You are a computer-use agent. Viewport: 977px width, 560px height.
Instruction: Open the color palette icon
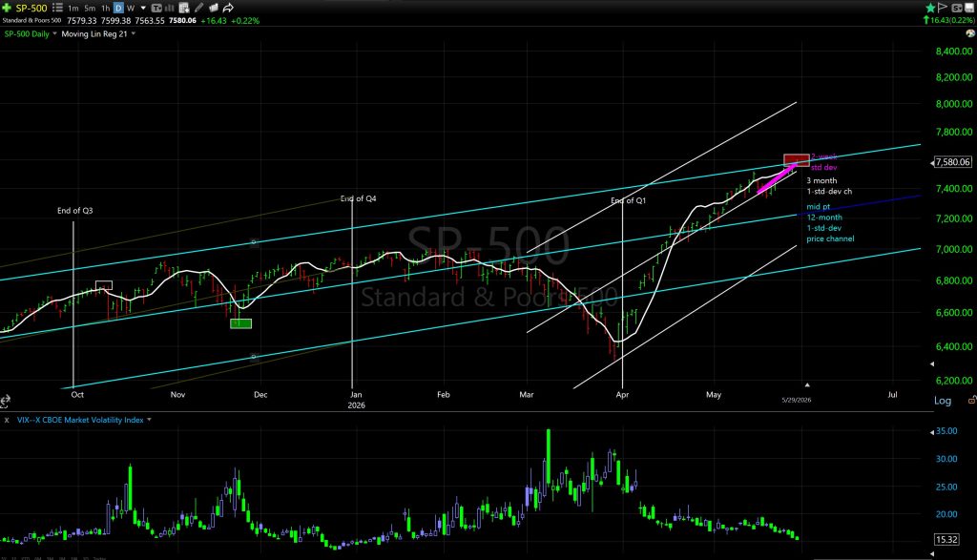pyautogui.click(x=970, y=33)
